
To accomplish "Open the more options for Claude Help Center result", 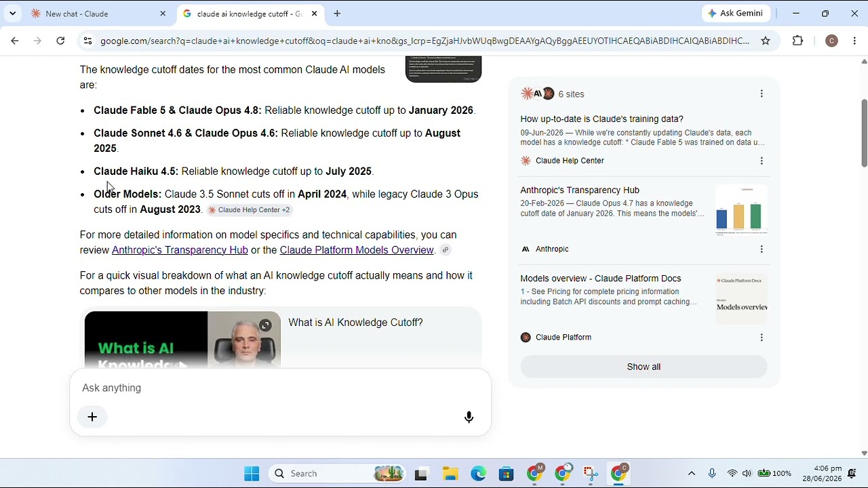I will click(x=762, y=161).
